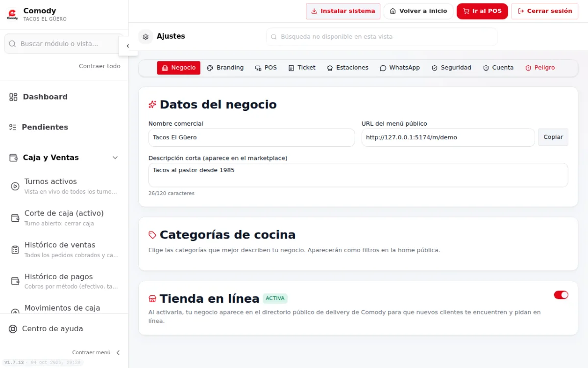Open Corte de caja (activo)
This screenshot has height=368, width=588.
pyautogui.click(x=64, y=218)
